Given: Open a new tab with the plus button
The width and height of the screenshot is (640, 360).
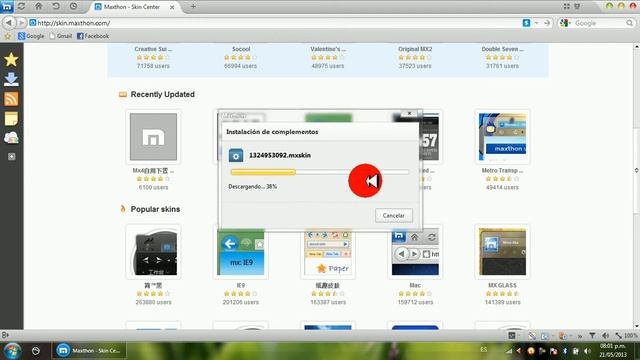Looking at the screenshot, I should (x=193, y=7).
